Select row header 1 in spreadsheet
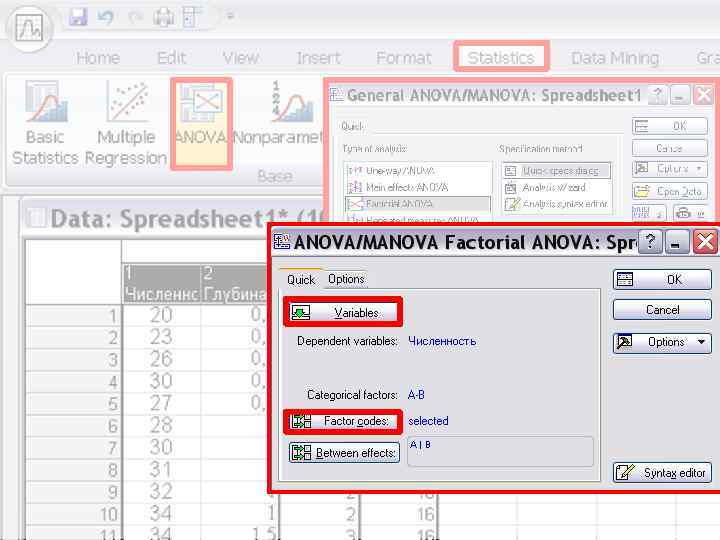Viewport: 720px width, 540px height. click(x=73, y=316)
